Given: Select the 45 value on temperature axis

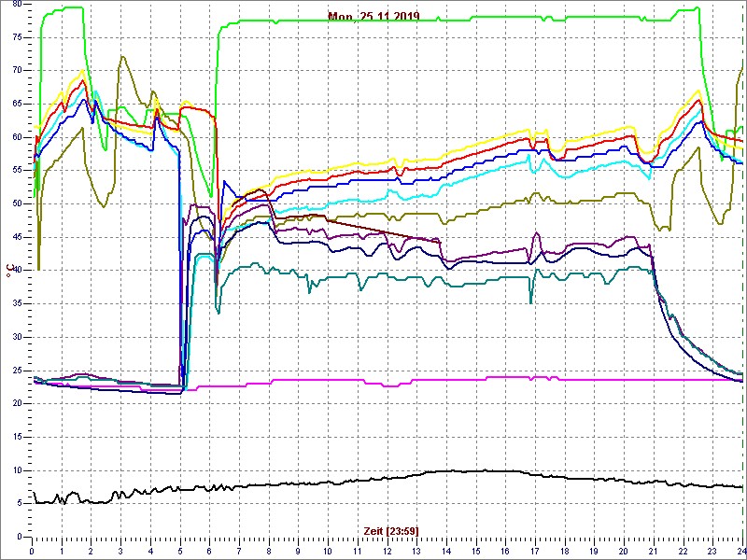Looking at the screenshot, I should pos(17,237).
